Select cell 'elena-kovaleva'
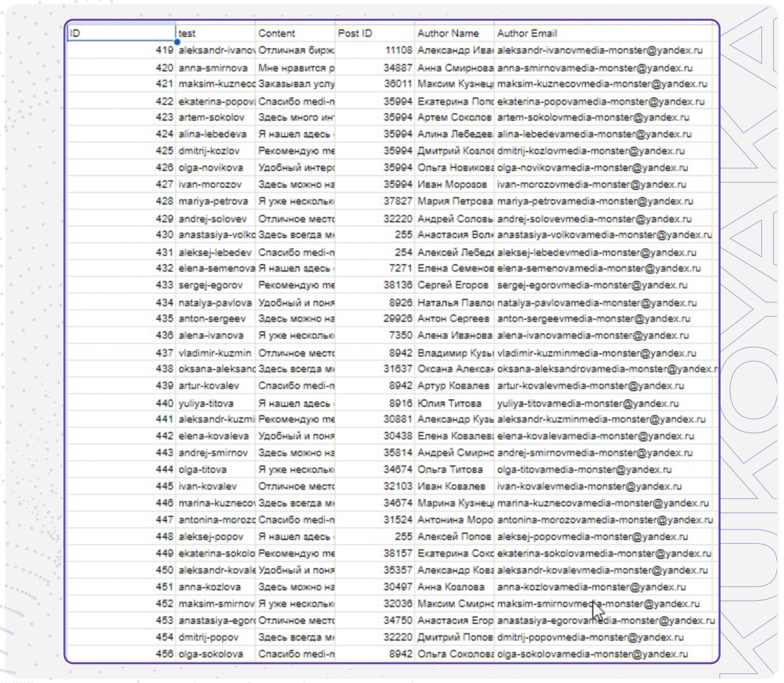 [x=216, y=436]
